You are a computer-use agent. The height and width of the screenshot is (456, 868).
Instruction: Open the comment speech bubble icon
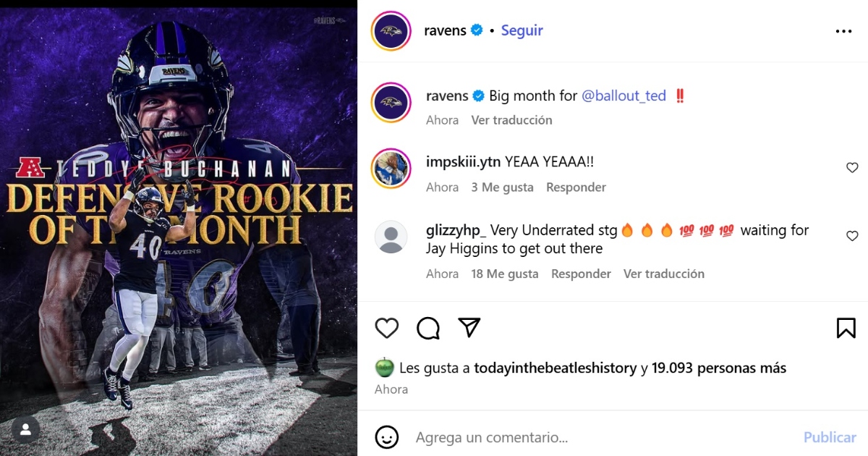click(428, 328)
